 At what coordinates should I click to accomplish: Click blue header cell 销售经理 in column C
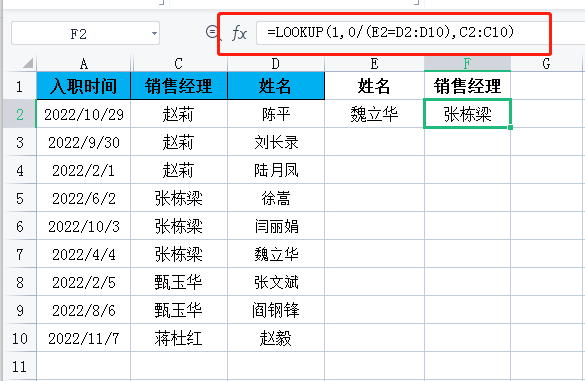pyautogui.click(x=179, y=86)
